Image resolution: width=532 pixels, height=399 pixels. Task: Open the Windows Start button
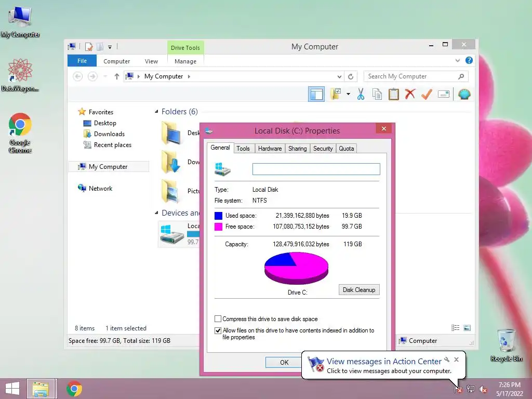point(12,389)
